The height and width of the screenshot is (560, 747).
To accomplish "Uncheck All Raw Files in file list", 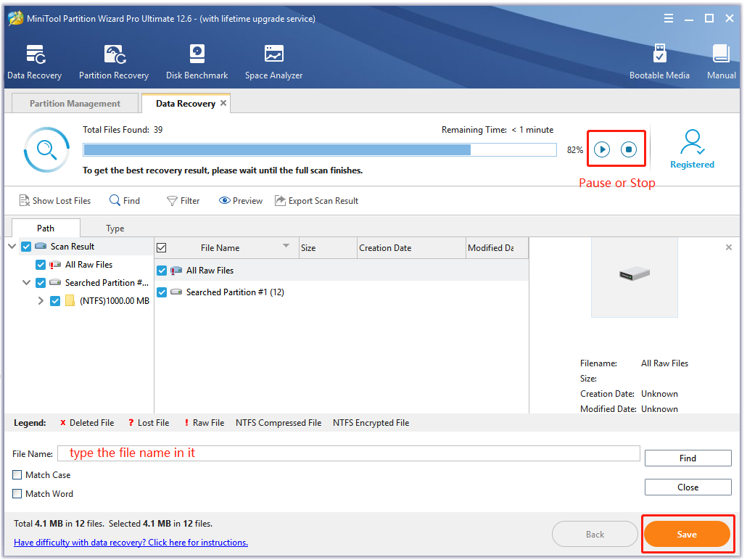I will tap(162, 271).
